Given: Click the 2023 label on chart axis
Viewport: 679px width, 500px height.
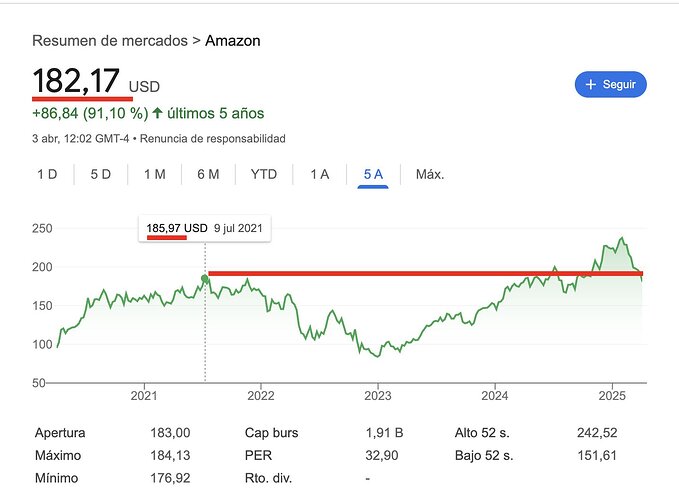Looking at the screenshot, I should click(377, 395).
